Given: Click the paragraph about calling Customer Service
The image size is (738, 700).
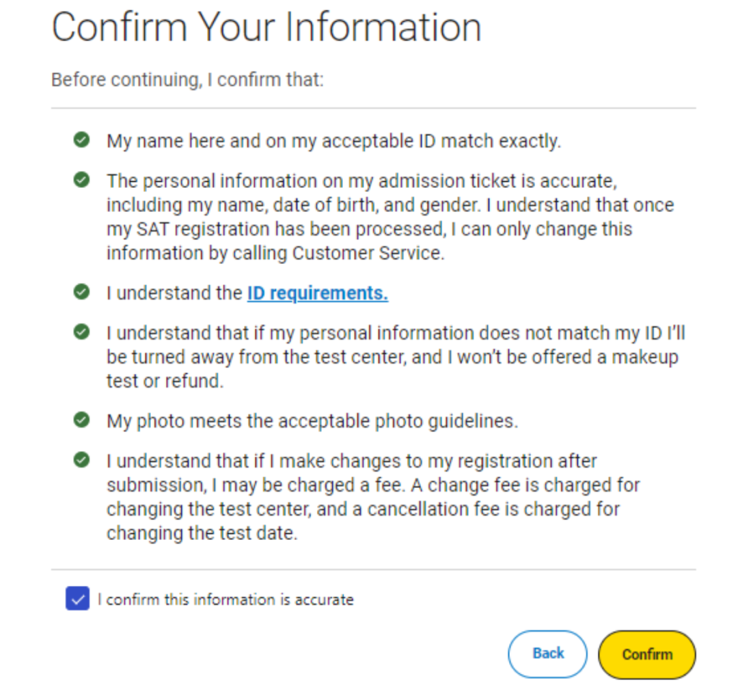Looking at the screenshot, I should [x=390, y=217].
